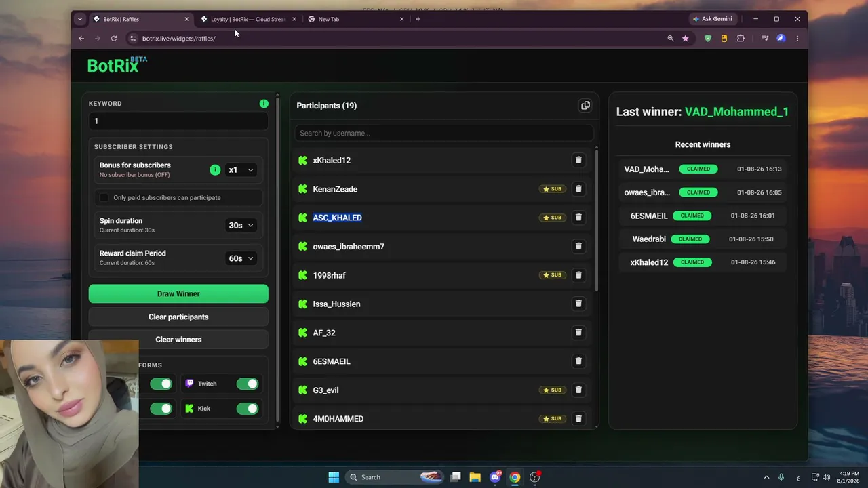Click Clear winners
Screen dimensions: 868x488
point(178,340)
